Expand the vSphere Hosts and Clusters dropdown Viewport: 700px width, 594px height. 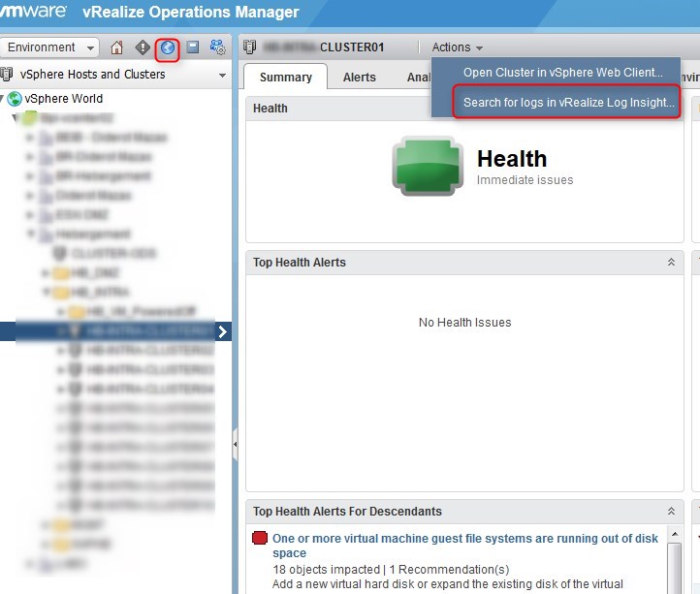pos(222,75)
